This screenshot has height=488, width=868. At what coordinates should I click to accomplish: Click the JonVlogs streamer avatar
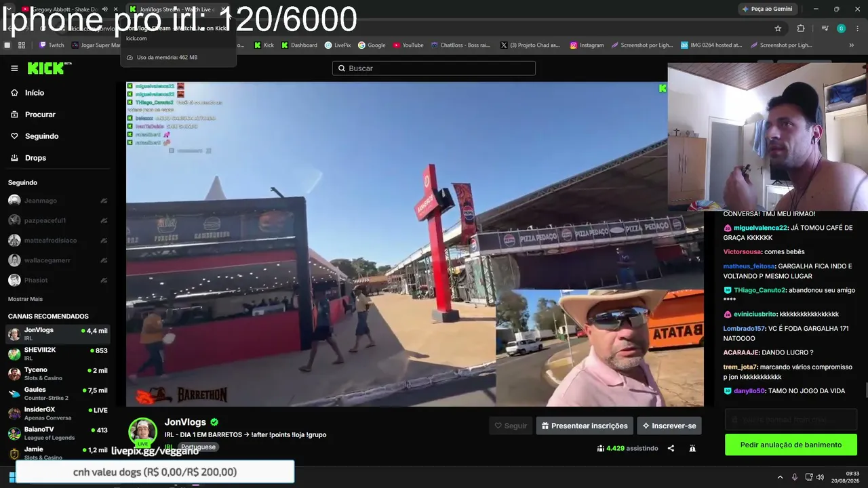(x=143, y=432)
